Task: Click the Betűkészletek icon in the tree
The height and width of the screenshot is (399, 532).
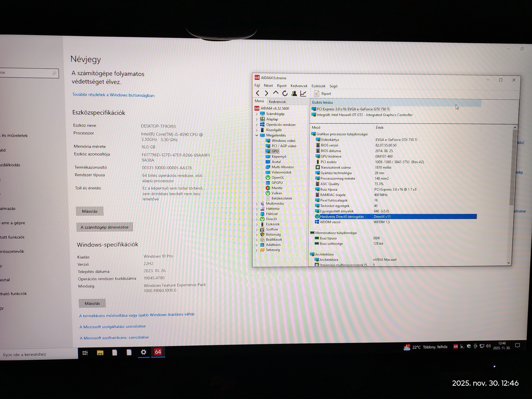Action: (x=268, y=198)
